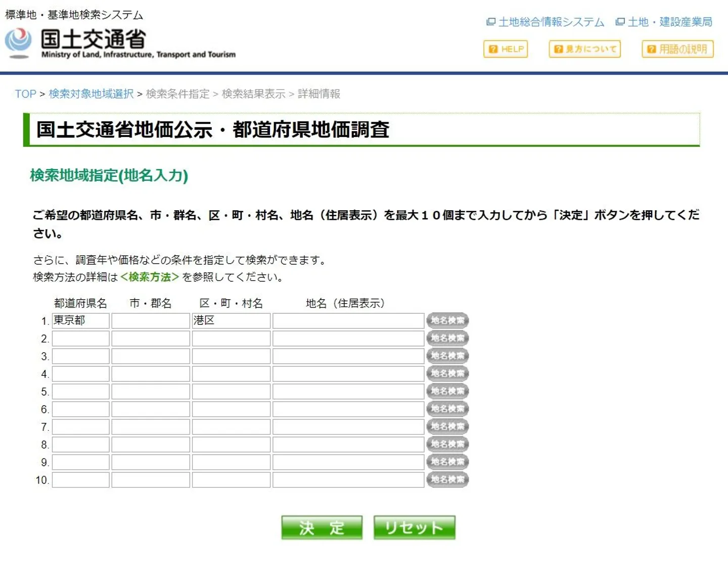Open the <検索方法> link

tap(150, 277)
